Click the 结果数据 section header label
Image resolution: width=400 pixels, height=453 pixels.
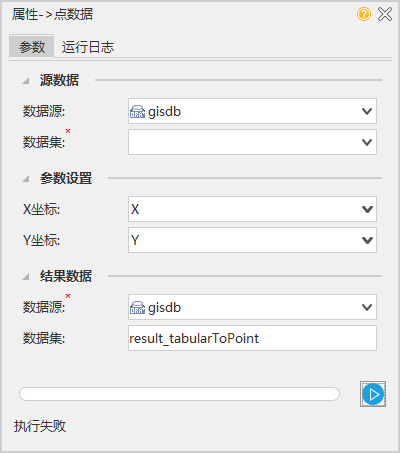(66, 276)
